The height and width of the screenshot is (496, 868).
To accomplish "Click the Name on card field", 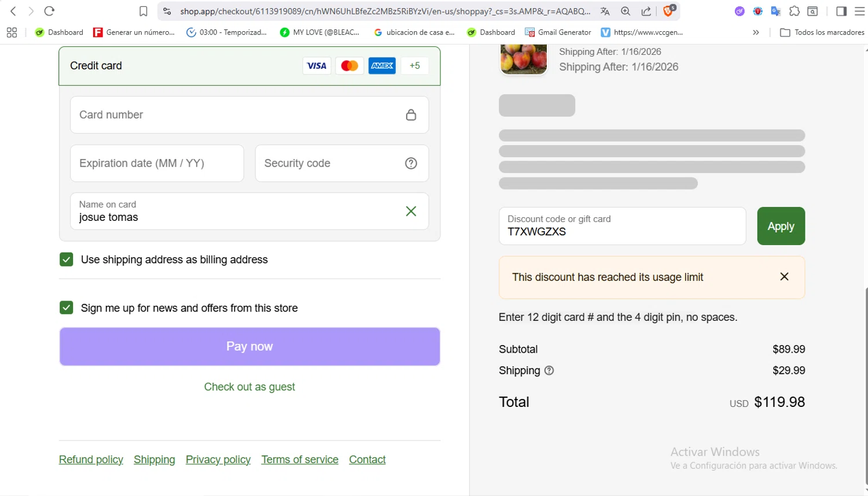I will coord(249,212).
